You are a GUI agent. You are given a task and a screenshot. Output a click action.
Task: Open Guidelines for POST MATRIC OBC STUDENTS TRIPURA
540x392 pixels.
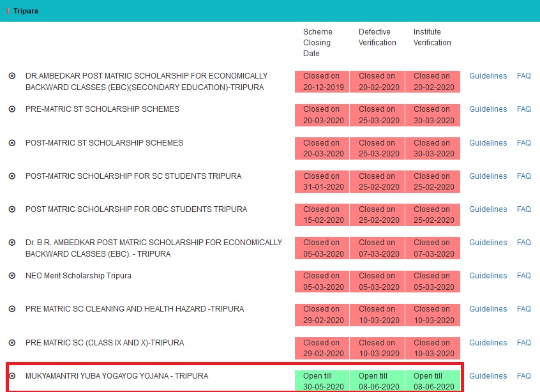pyautogui.click(x=488, y=209)
